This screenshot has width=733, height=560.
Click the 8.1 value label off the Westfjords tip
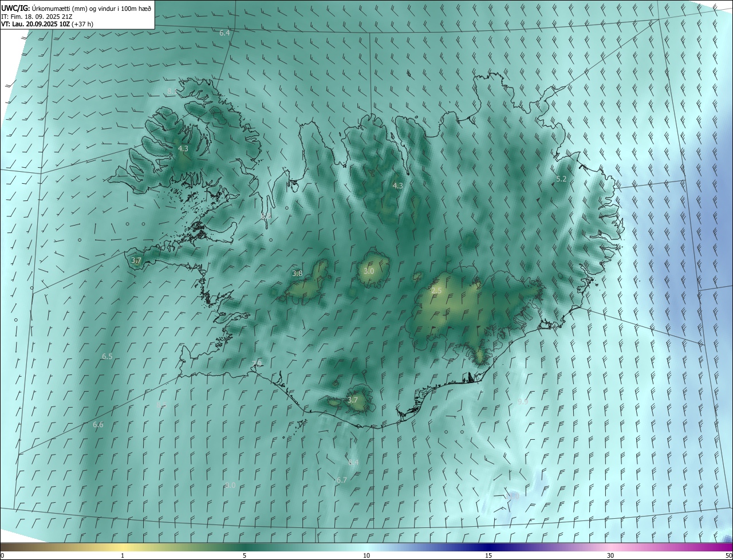coord(172,91)
